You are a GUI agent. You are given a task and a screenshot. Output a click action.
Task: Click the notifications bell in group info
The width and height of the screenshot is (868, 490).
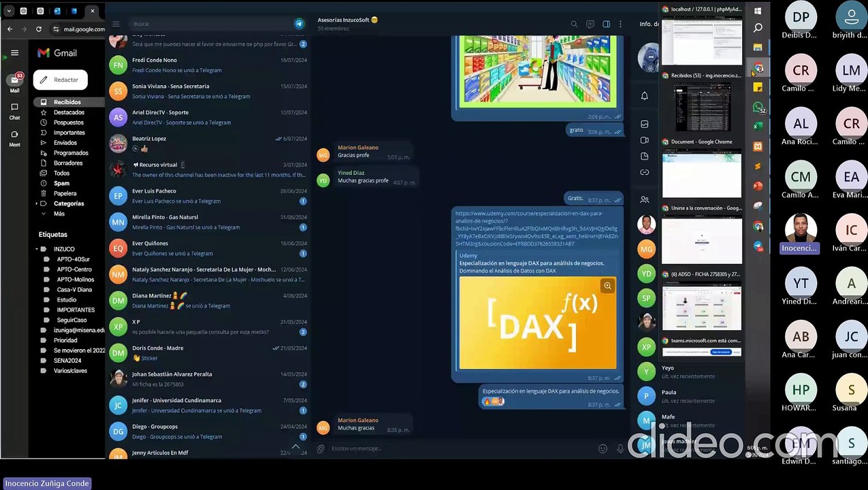645,96
